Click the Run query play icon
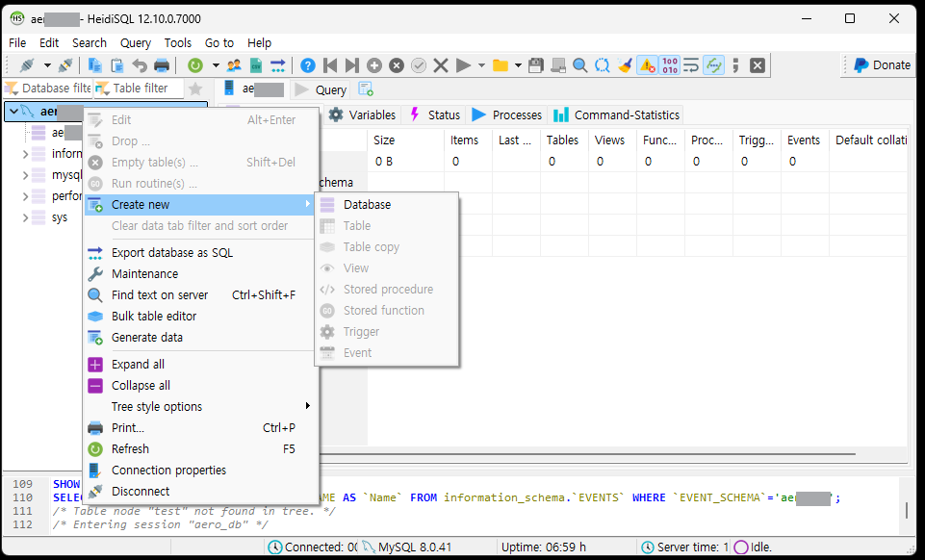Image resolution: width=925 pixels, height=560 pixels. (x=464, y=65)
